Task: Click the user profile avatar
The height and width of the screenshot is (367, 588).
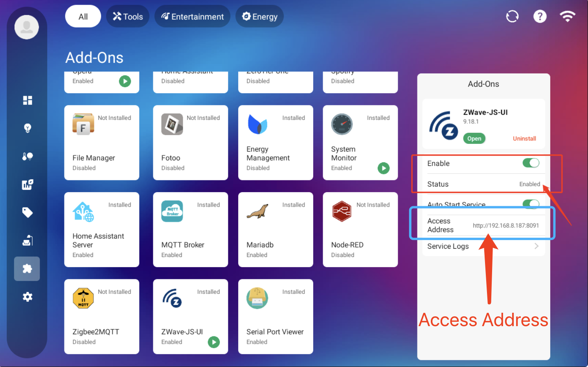Action: coord(27,27)
